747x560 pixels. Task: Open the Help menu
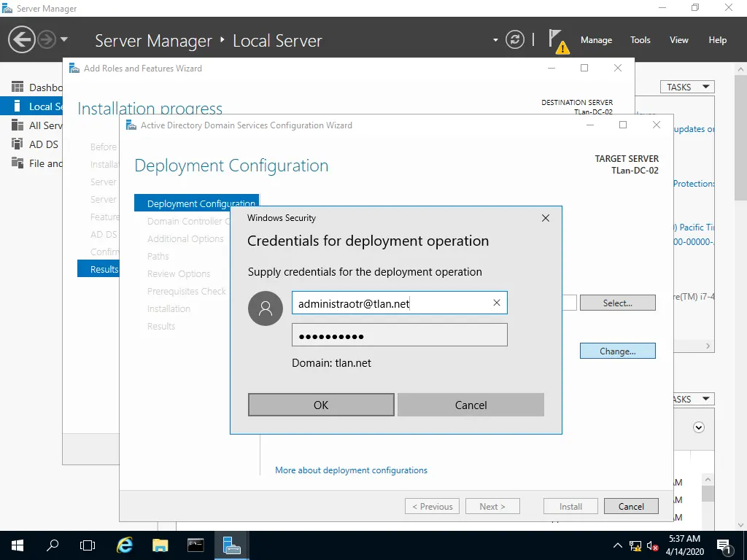(718, 40)
